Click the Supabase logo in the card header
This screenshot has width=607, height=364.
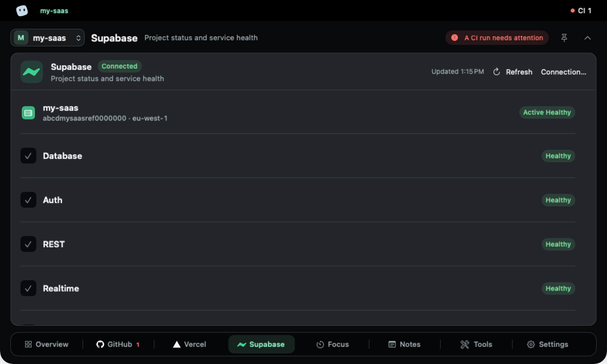tap(32, 72)
